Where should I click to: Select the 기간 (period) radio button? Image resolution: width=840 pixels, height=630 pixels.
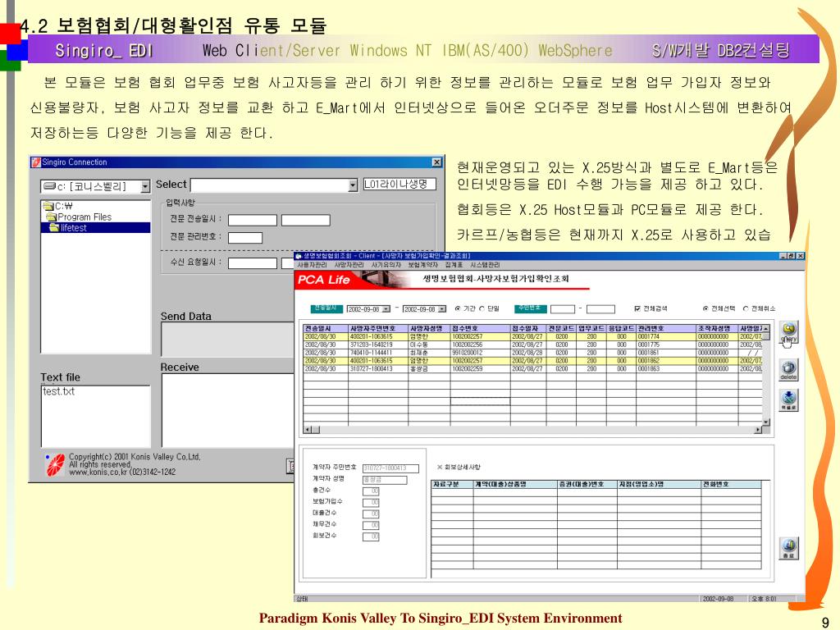(458, 308)
